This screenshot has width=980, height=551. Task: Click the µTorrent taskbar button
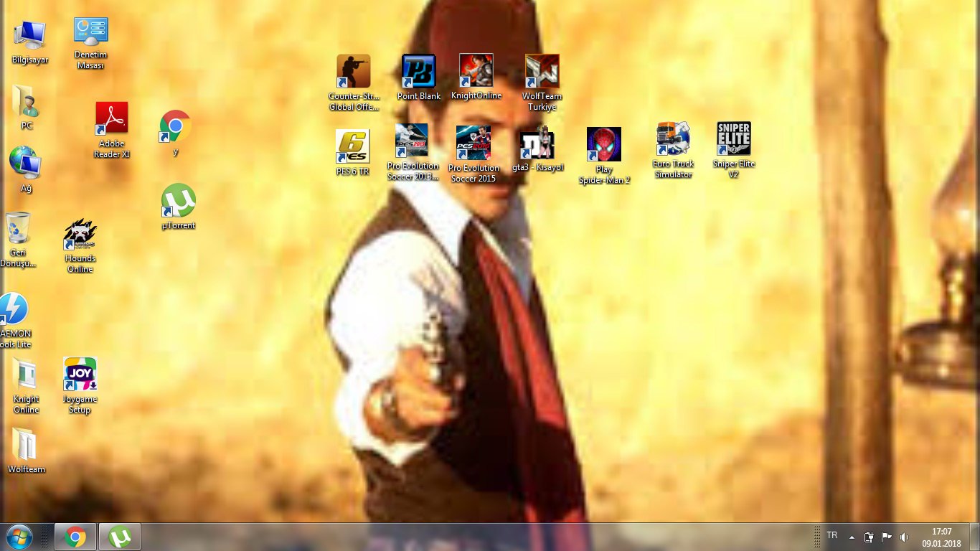point(119,537)
